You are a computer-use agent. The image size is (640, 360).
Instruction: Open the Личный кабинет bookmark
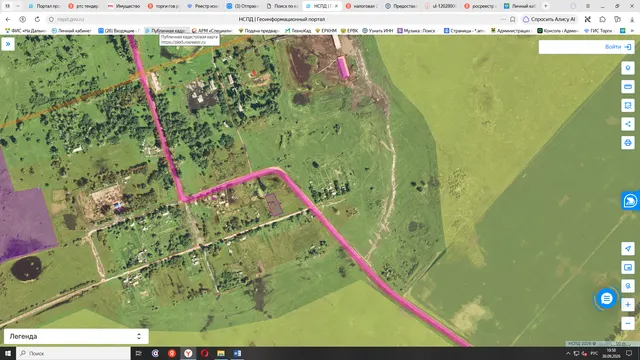[x=71, y=31]
